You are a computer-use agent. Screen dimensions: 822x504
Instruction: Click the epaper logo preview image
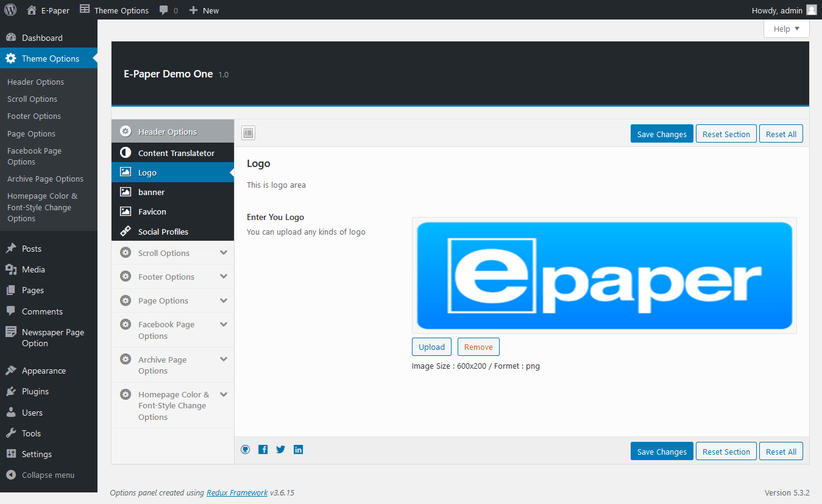click(x=604, y=275)
